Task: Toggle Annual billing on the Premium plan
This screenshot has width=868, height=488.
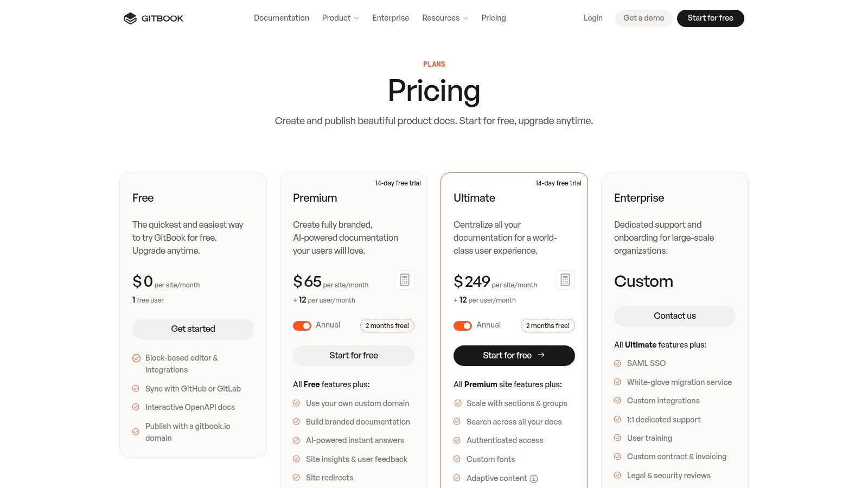Action: tap(302, 325)
